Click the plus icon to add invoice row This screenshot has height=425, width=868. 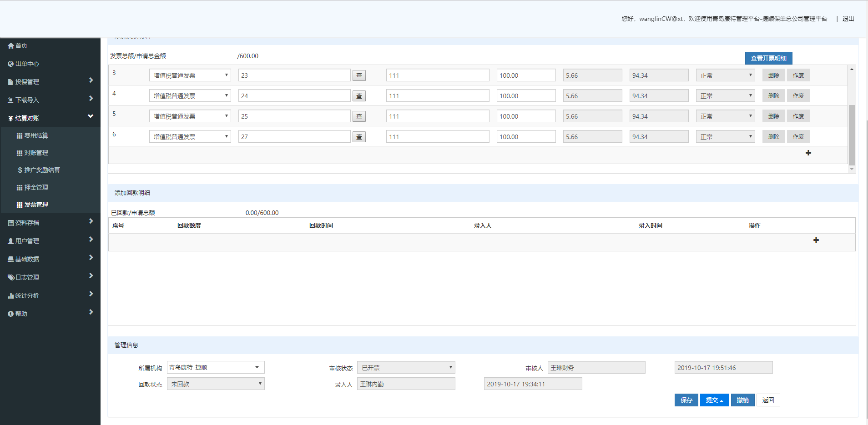[x=808, y=153]
